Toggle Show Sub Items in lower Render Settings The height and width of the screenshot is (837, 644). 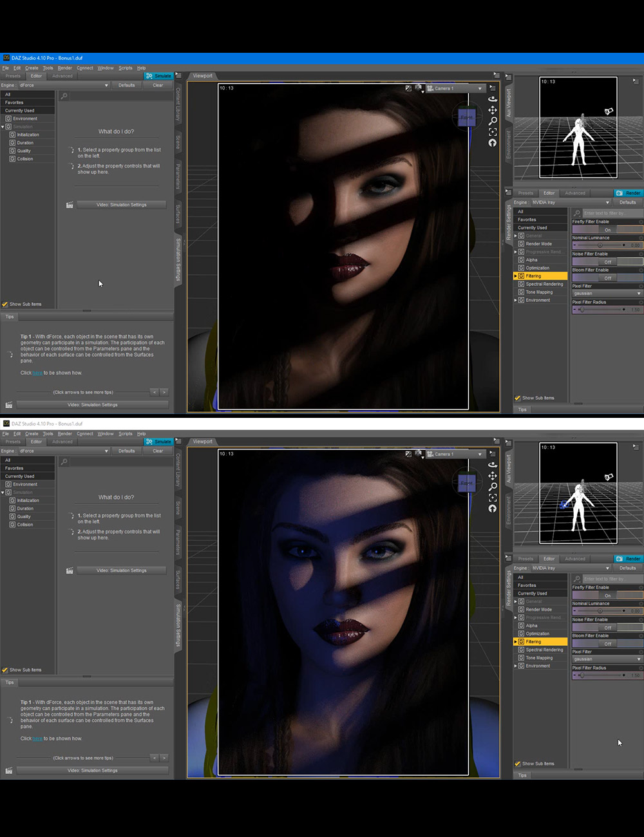tap(518, 764)
